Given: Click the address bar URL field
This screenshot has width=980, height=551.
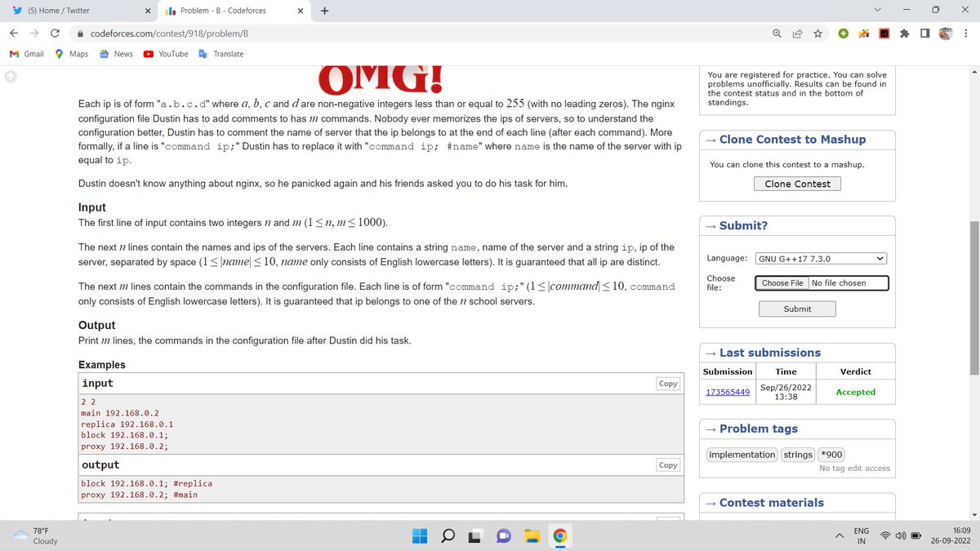Looking at the screenshot, I should pyautogui.click(x=425, y=33).
